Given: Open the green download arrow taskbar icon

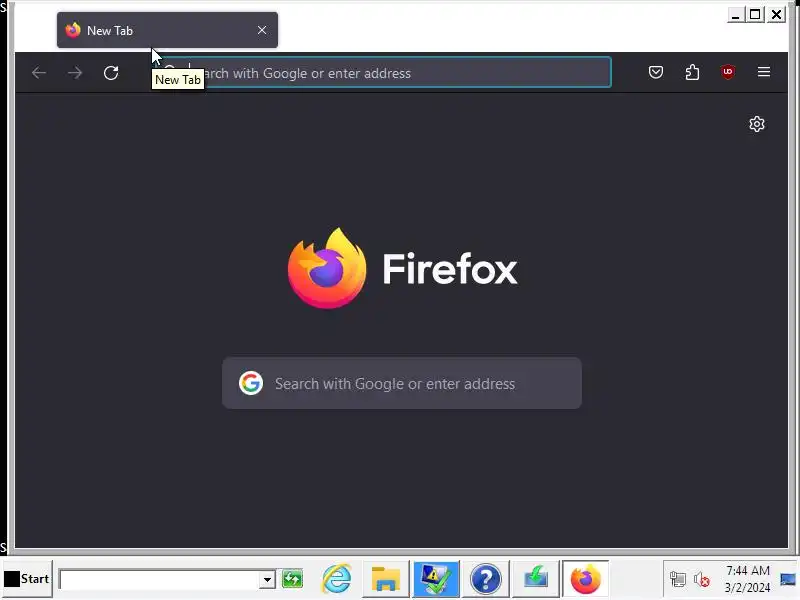Looking at the screenshot, I should click(x=536, y=579).
